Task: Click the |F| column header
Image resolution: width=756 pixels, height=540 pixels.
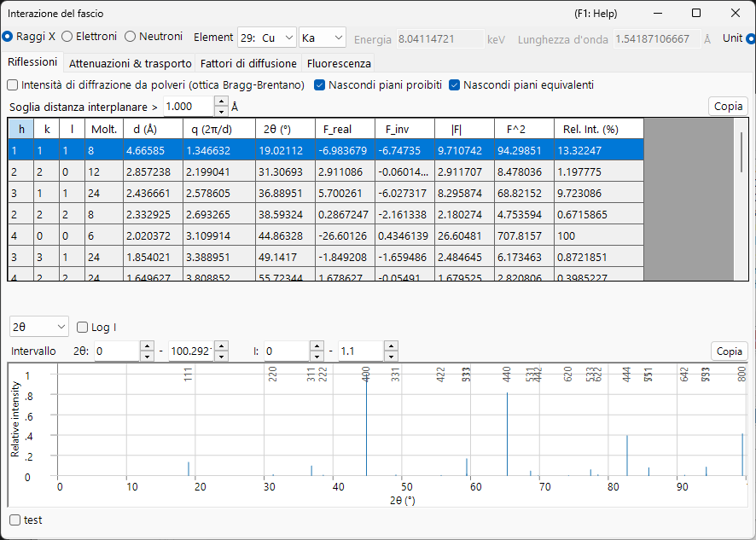Action: (x=464, y=129)
